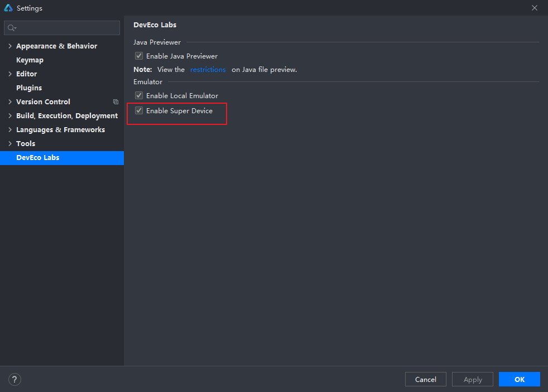This screenshot has width=548, height=392.
Task: Expand the Appearance & Behavior section
Action: tap(10, 46)
